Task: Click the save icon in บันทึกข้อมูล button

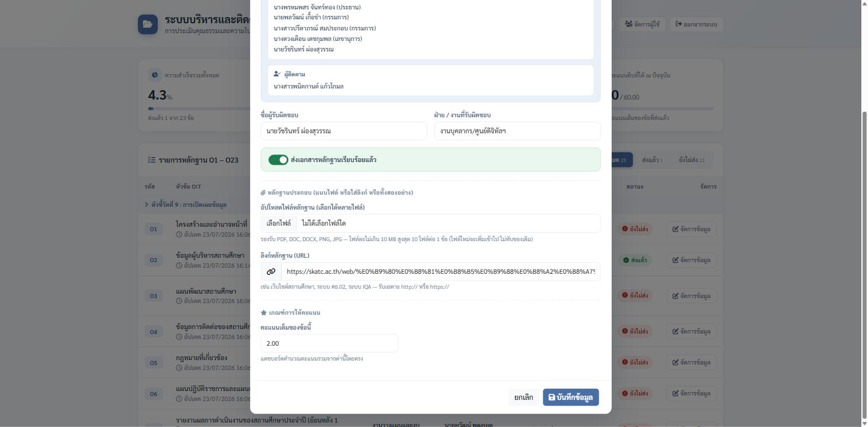Action: 552,397
